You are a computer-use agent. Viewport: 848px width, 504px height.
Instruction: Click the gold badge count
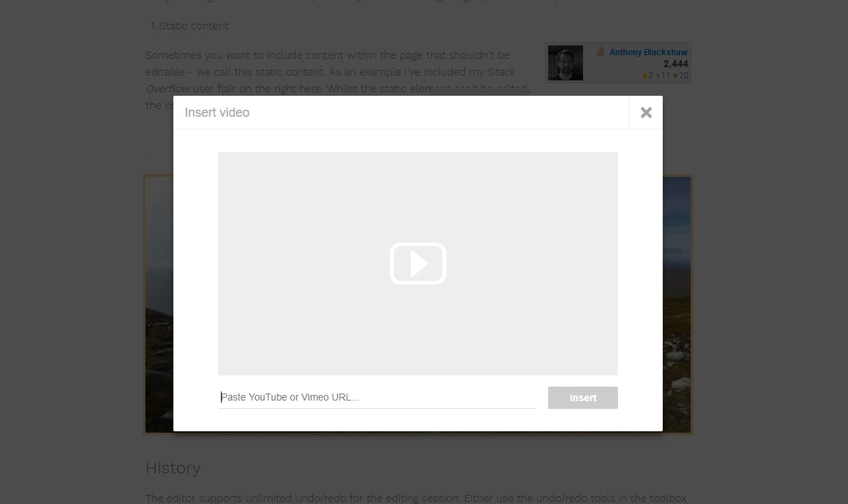tap(648, 75)
